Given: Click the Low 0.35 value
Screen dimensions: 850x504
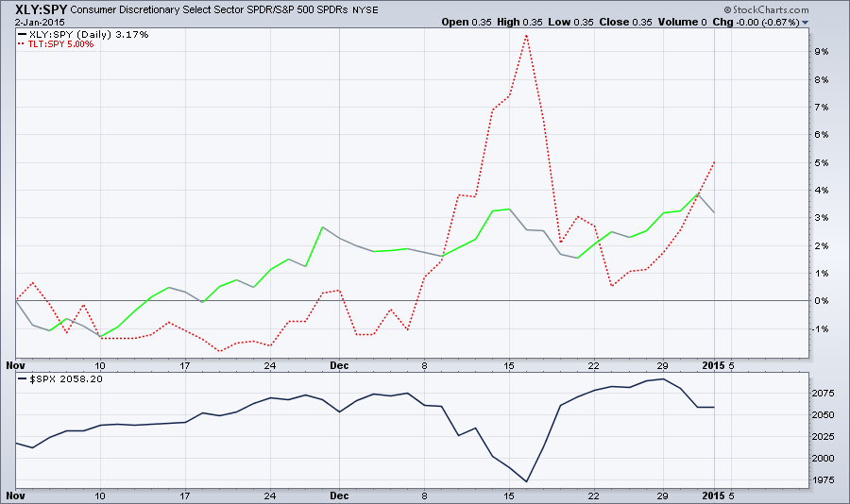Looking at the screenshot, I should point(570,23).
